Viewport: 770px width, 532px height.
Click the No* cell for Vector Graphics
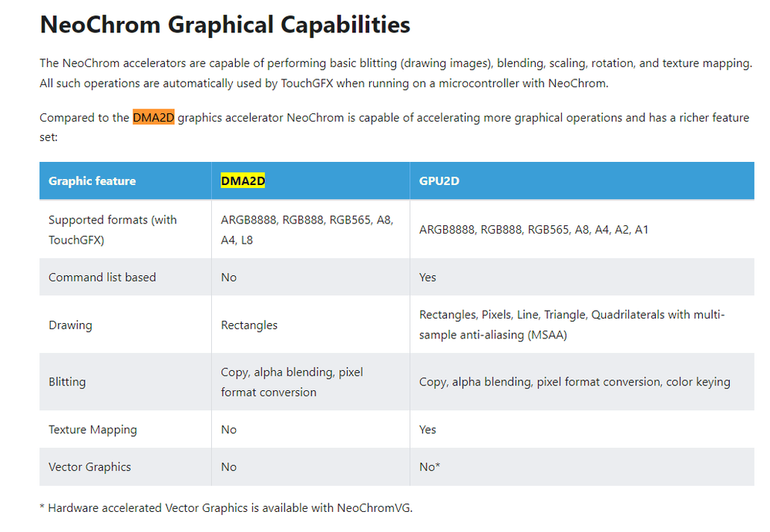[429, 467]
